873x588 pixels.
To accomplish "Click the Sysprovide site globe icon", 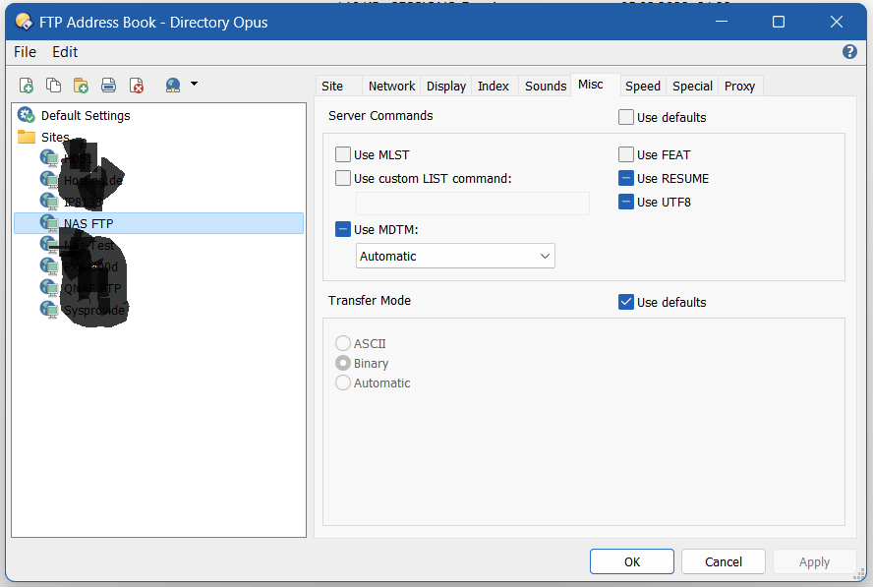I will (49, 310).
